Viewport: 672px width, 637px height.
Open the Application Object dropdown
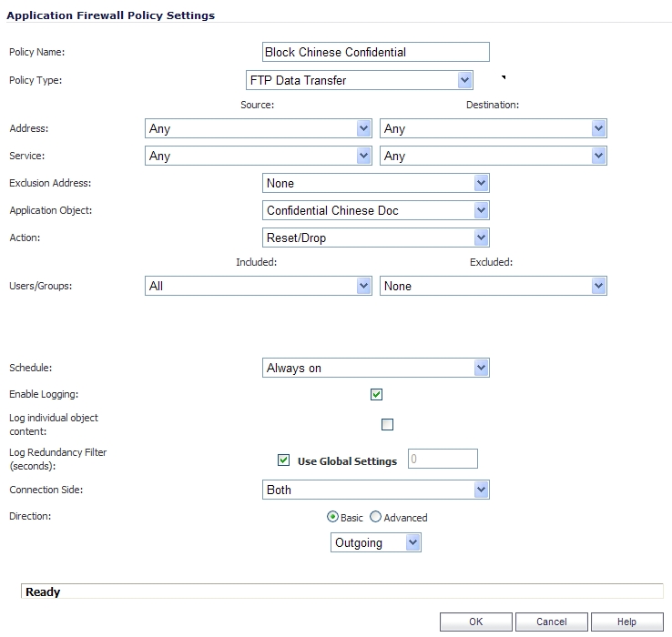coord(375,210)
